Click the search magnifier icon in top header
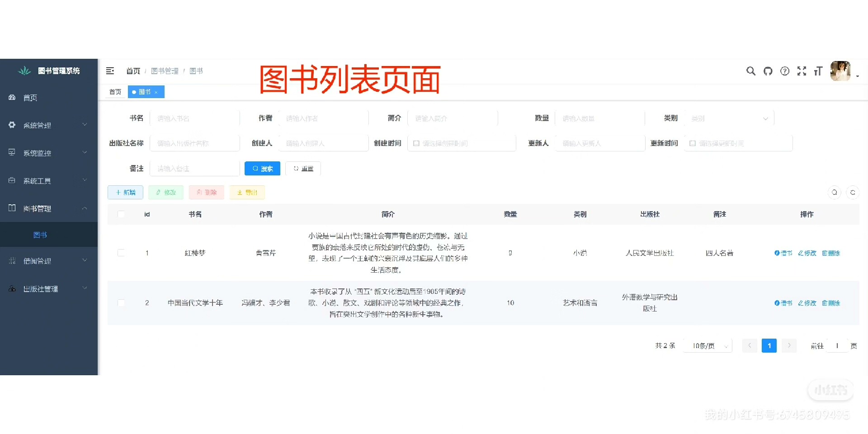 750,71
